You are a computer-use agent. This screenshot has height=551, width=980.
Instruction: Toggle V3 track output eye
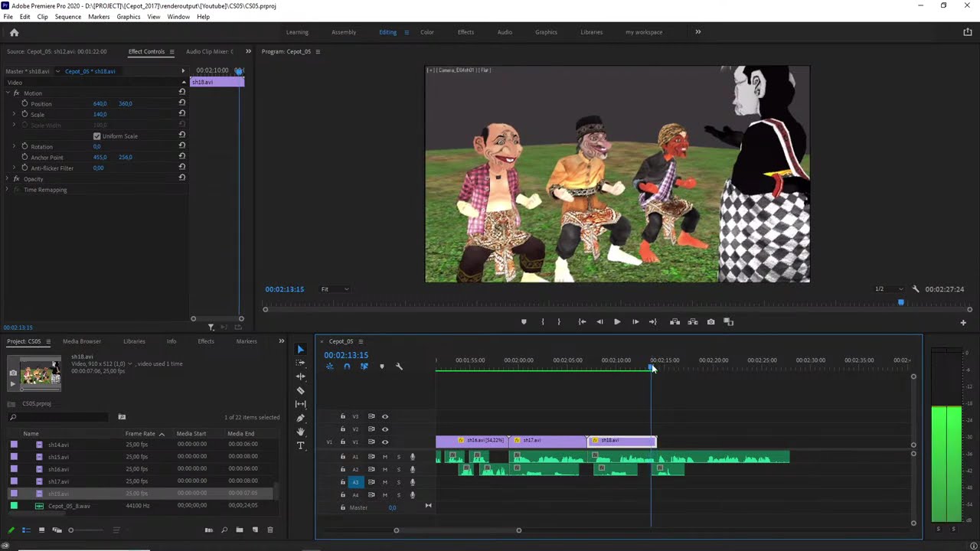point(385,417)
